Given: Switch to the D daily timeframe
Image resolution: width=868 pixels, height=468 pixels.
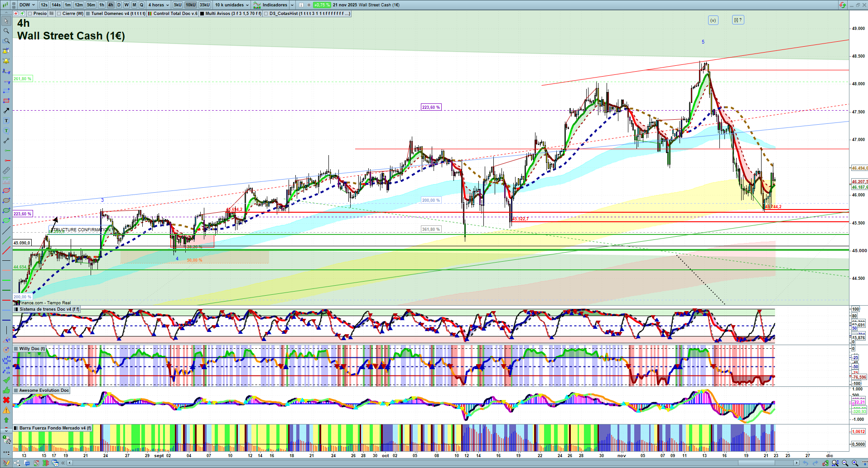Looking at the screenshot, I should (x=119, y=5).
